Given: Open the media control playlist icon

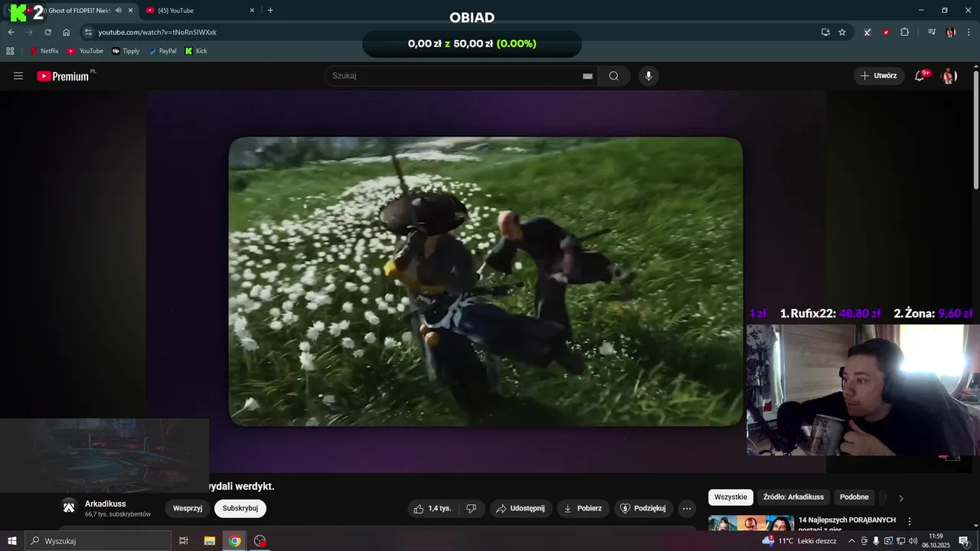Looking at the screenshot, I should pos(932,32).
